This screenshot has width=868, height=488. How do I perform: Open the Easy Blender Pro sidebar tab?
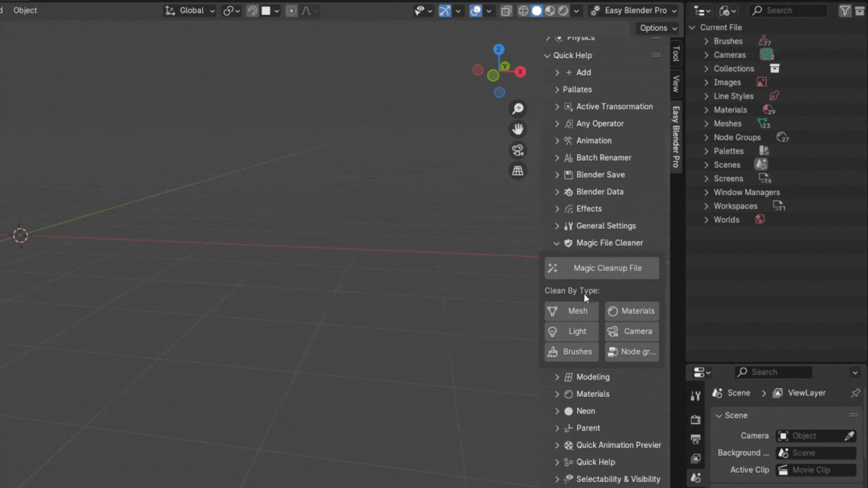(676, 136)
